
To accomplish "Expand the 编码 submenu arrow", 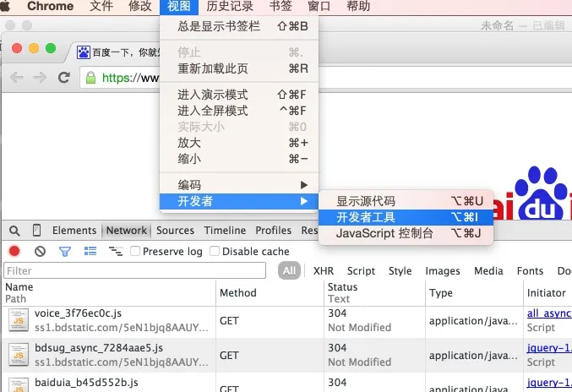I will click(x=304, y=185).
